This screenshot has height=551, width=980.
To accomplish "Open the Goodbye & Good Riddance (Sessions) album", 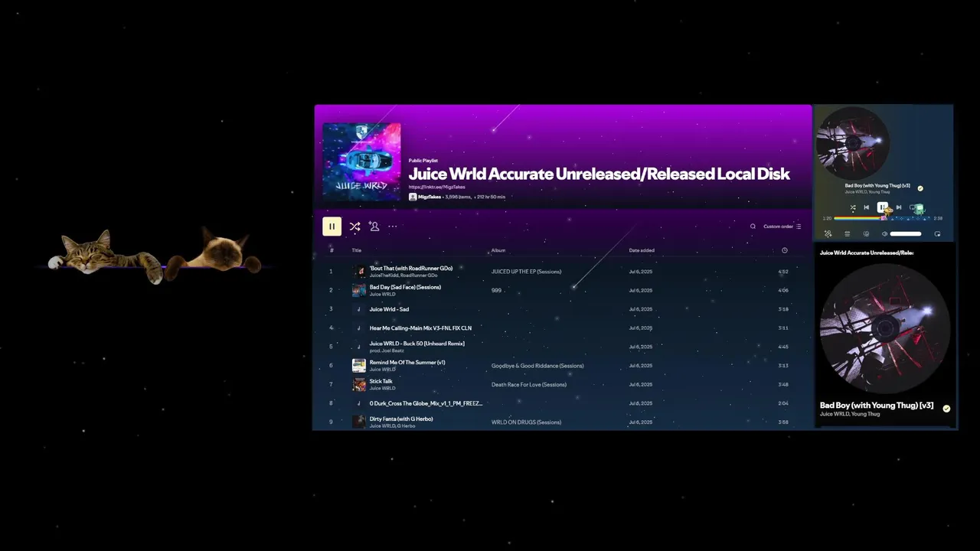I will click(x=537, y=366).
